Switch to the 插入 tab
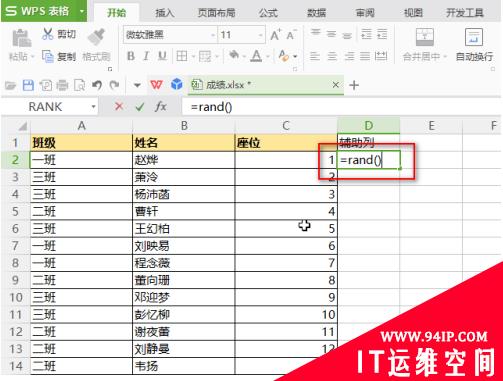 (x=165, y=13)
